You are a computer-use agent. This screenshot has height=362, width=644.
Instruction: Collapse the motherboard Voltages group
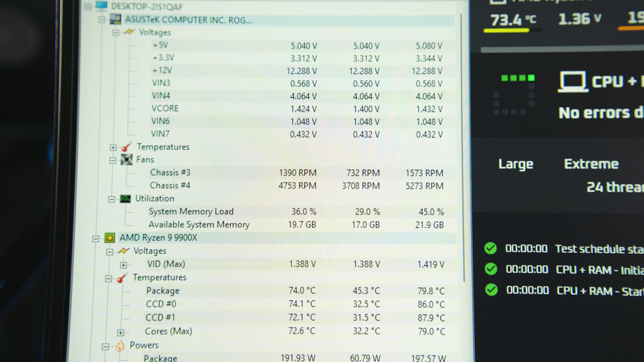pos(115,33)
